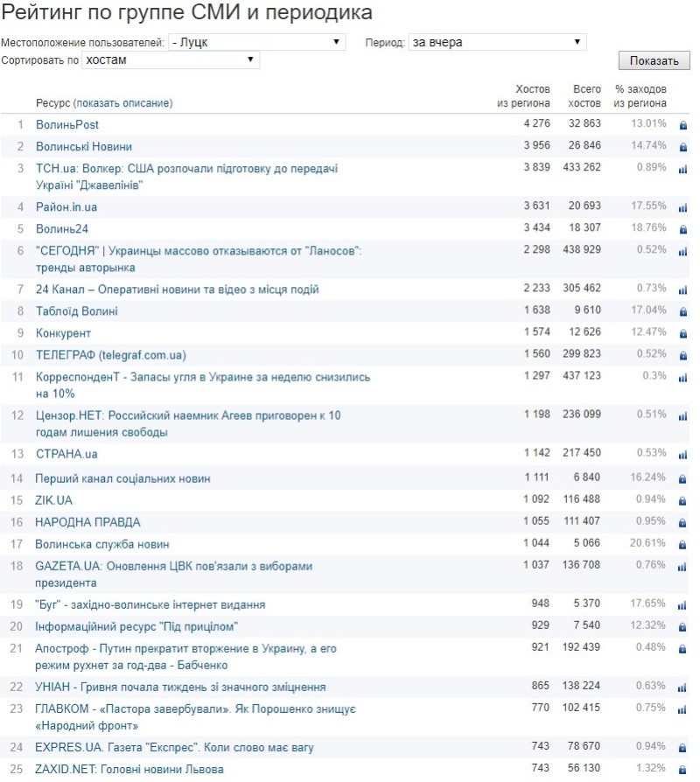Click the lock icon in the ВолиньPost row
The image size is (700, 782).
[683, 125]
